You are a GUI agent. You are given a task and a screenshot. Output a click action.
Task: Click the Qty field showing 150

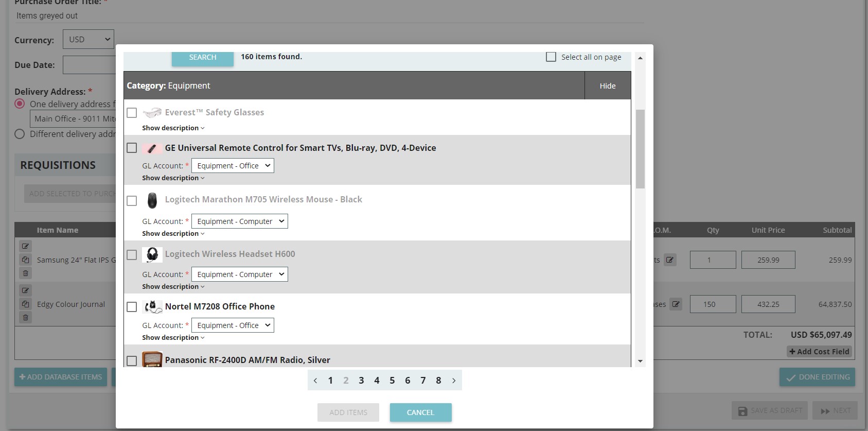(713, 304)
